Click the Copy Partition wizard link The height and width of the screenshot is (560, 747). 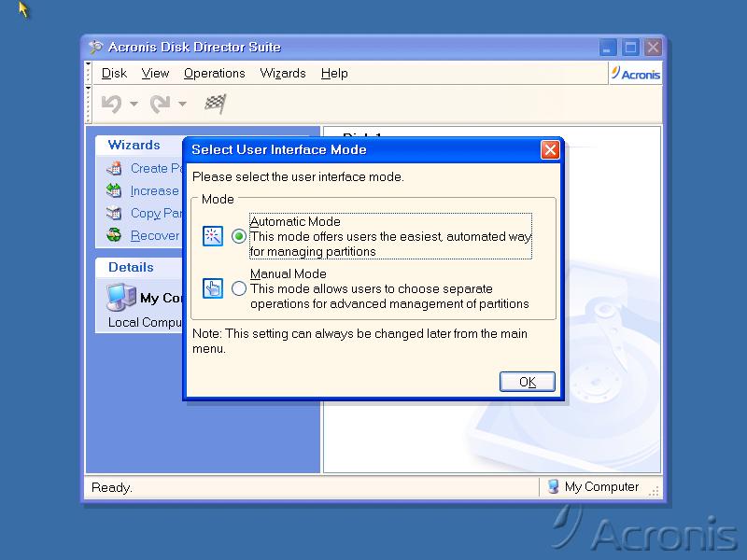coord(157,213)
